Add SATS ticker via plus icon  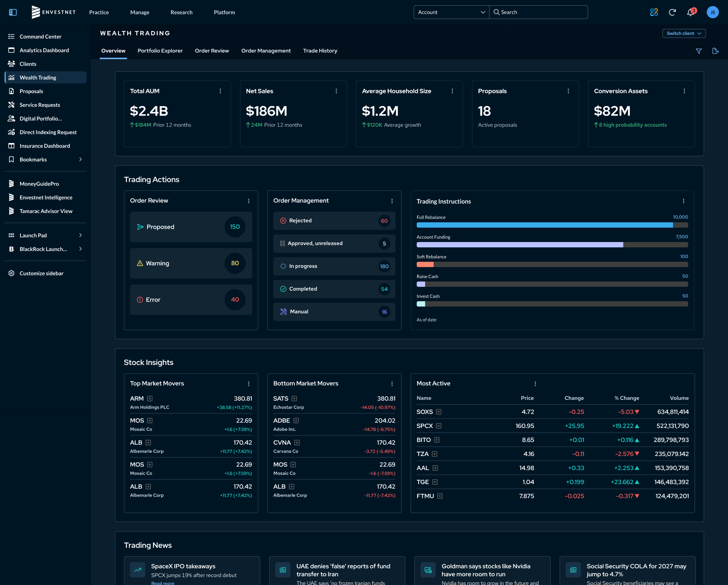pos(294,398)
